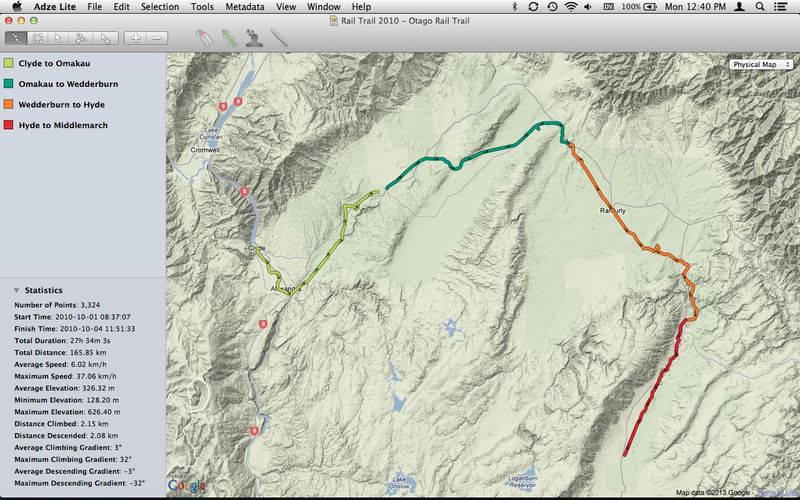Click the Google logo on the map
Image resolution: width=800 pixels, height=500 pixels.
pyautogui.click(x=186, y=484)
